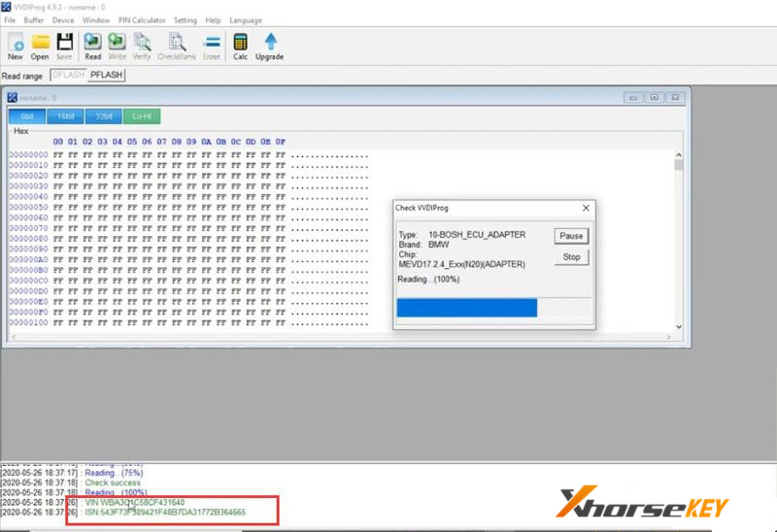
Task: Click the New file toolbar icon
Action: 16,47
